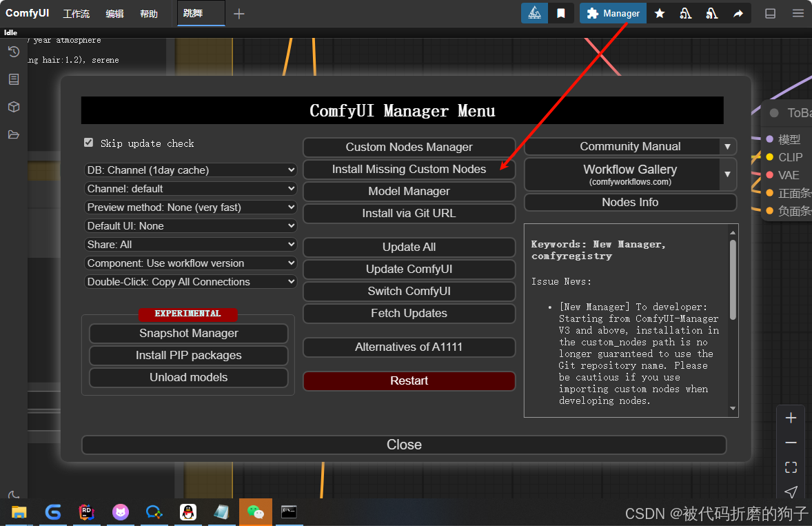Add a new workflow tab with plus
This screenshot has width=812, height=528.
[238, 14]
